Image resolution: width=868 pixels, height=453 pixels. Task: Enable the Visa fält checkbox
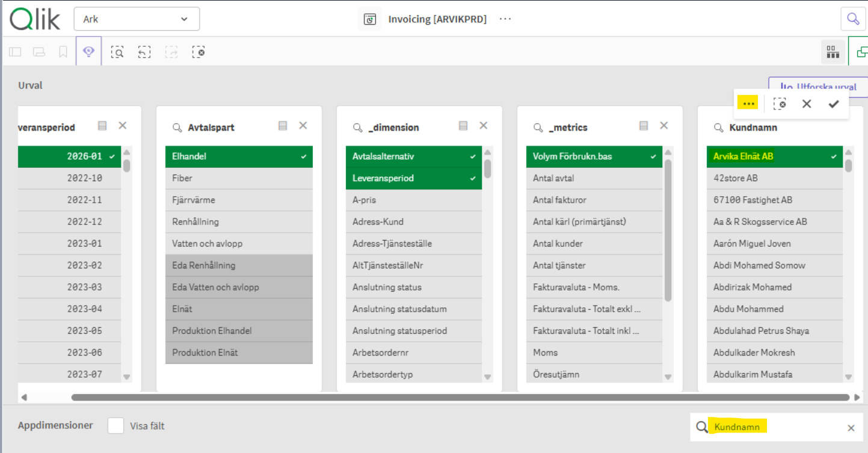(115, 426)
